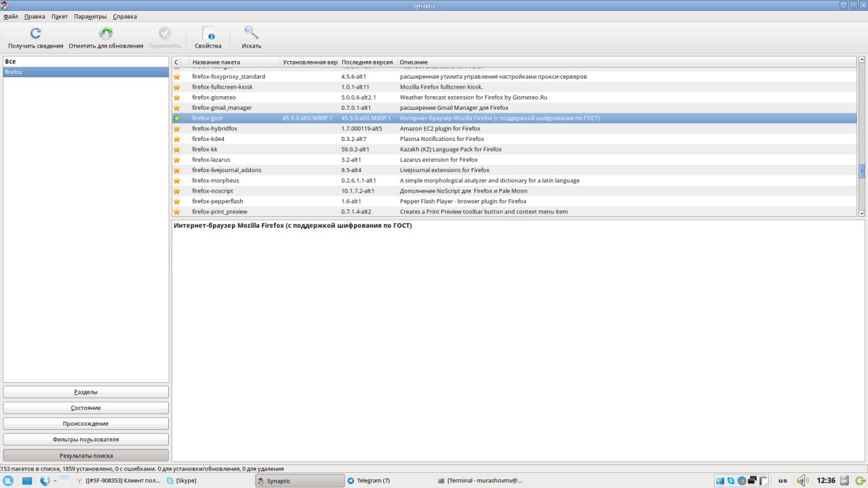Click the Происхождение button
The image size is (868, 488).
point(86,424)
